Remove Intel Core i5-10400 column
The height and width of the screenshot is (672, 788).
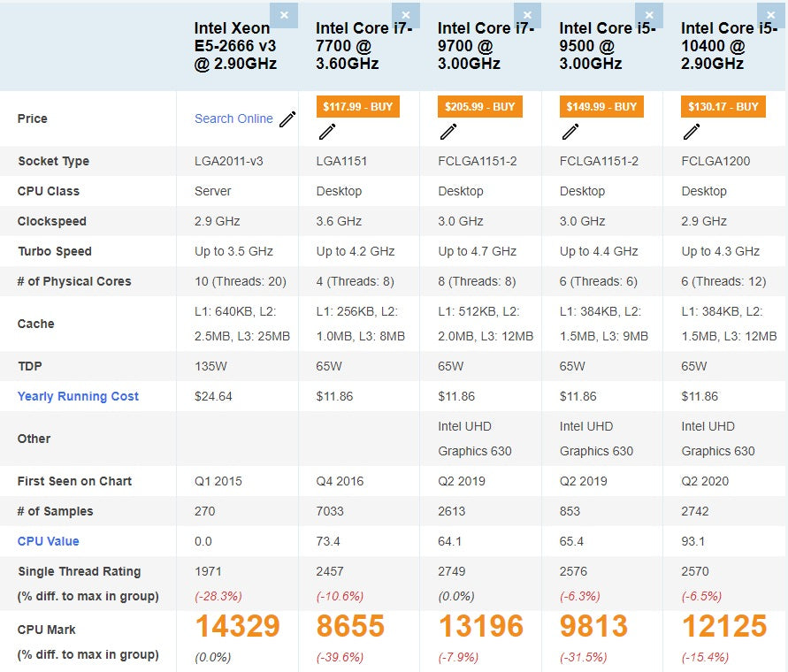click(x=771, y=15)
